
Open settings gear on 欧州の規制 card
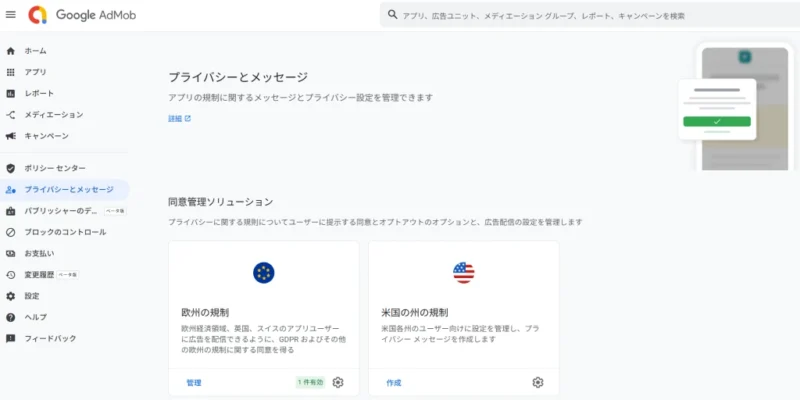[338, 382]
